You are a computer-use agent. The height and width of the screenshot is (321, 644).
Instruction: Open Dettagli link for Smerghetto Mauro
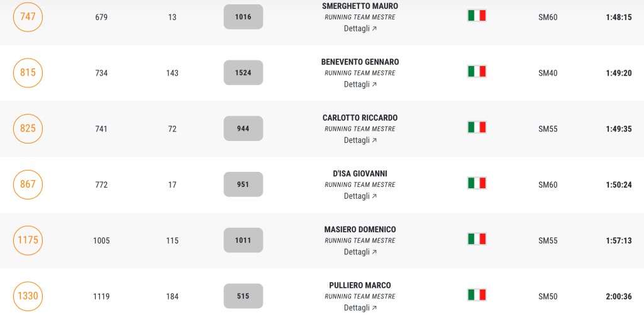pyautogui.click(x=360, y=29)
